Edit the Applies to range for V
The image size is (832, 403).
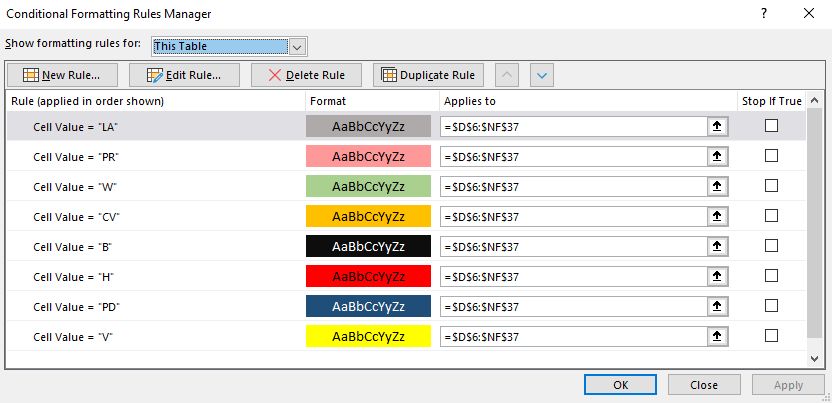[x=574, y=337]
